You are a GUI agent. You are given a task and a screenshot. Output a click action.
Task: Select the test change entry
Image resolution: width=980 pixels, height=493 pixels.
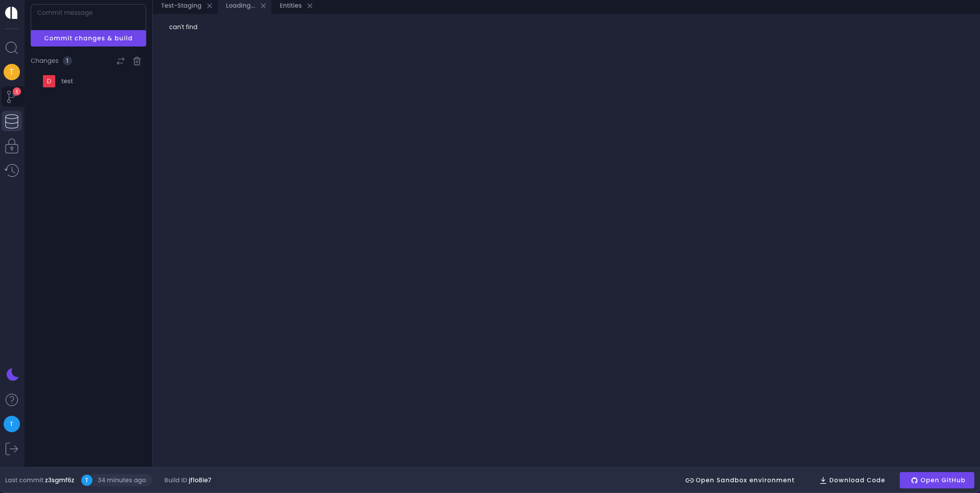tap(67, 81)
